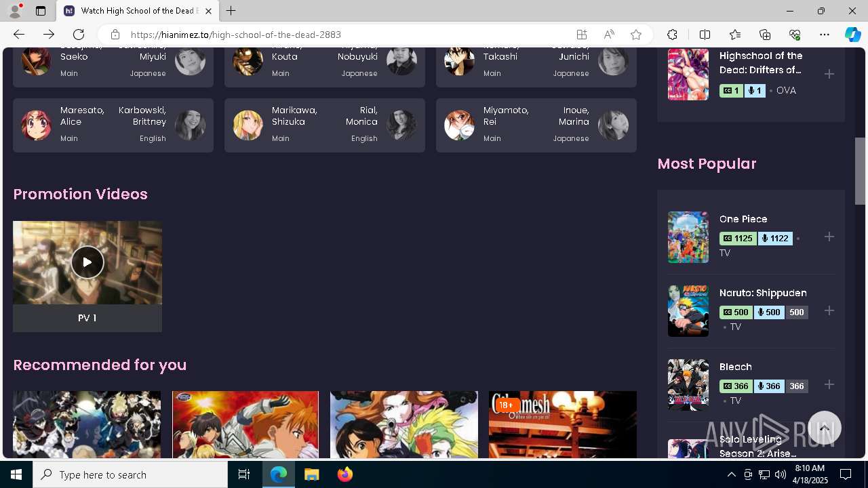Image resolution: width=868 pixels, height=488 pixels.
Task: Open Marikawa, Shizuka character page
Action: pos(294,116)
